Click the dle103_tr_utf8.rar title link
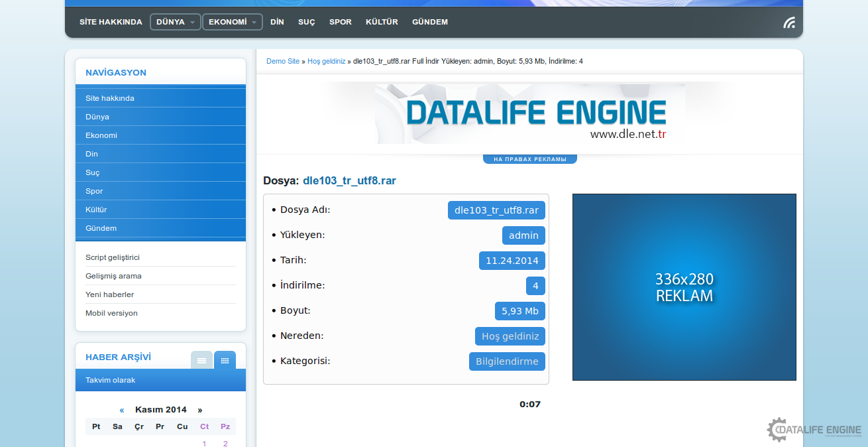Viewport: 868px width, 447px height. pyautogui.click(x=349, y=180)
